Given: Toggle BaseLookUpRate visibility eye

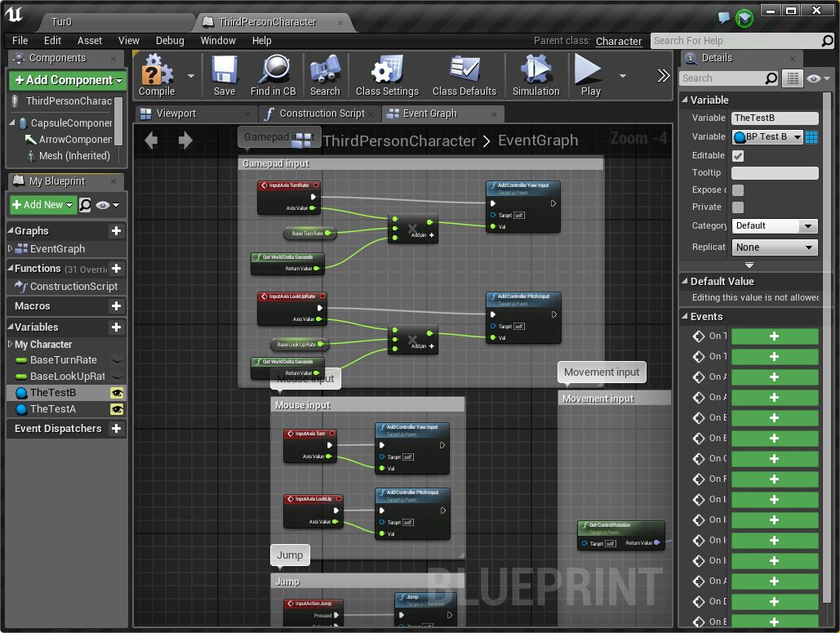Looking at the screenshot, I should [117, 377].
